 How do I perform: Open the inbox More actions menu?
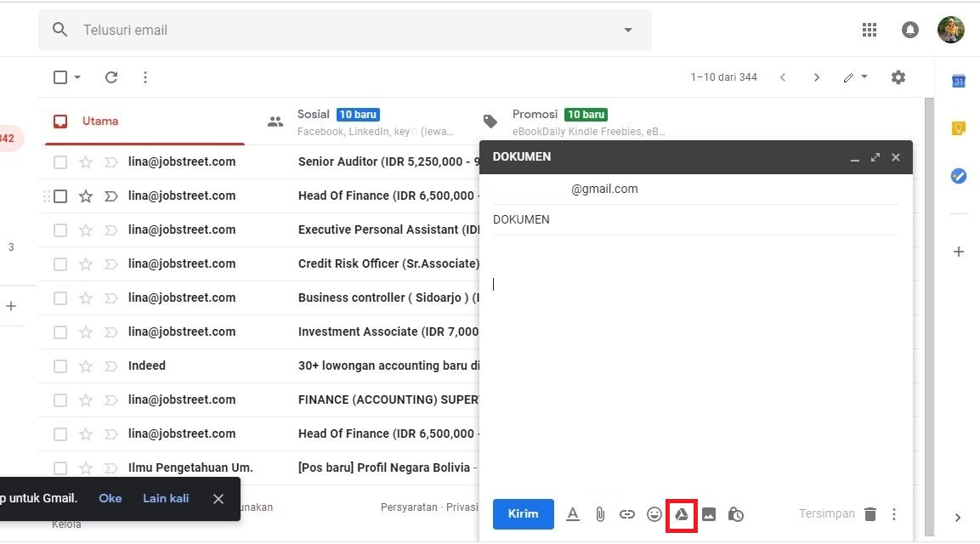pyautogui.click(x=145, y=76)
